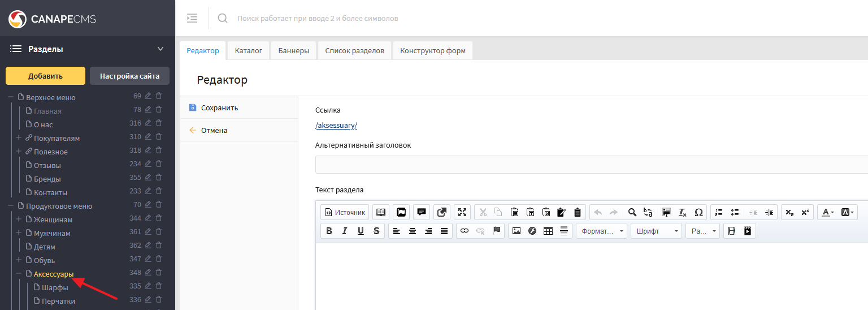
Task: Insert a table into the section text
Action: (548, 231)
